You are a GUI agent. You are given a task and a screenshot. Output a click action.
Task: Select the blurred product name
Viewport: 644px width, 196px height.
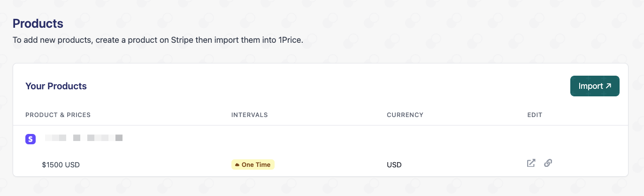point(84,138)
